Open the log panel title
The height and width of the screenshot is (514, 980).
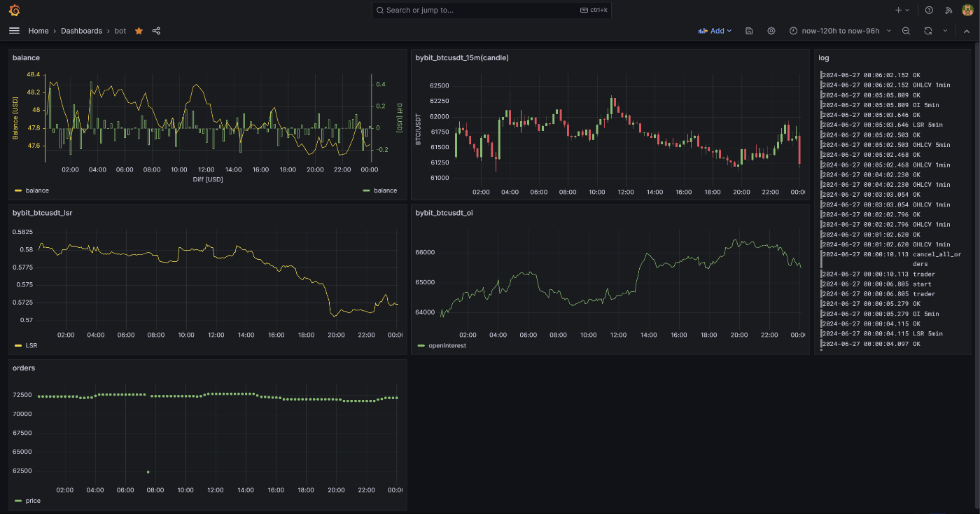click(x=823, y=57)
